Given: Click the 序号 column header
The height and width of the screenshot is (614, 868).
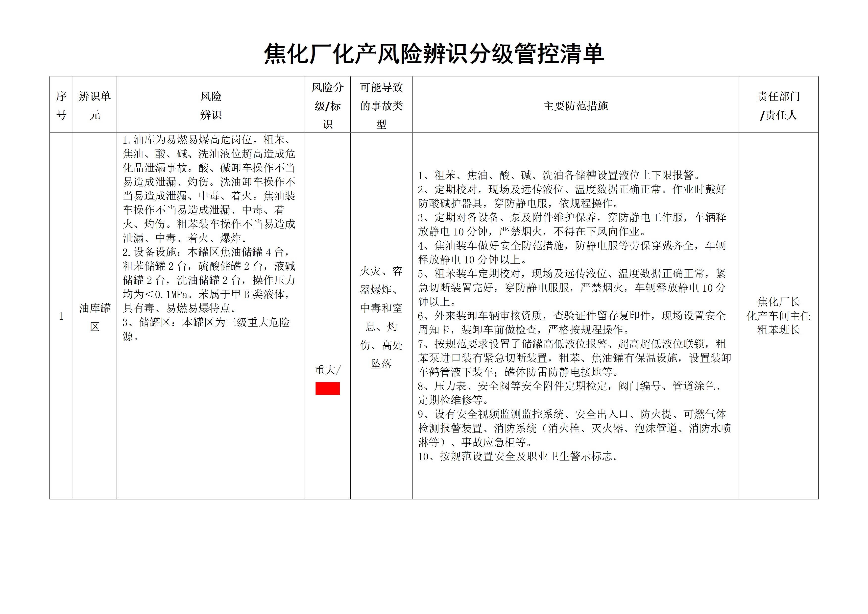Looking at the screenshot, I should (61, 105).
